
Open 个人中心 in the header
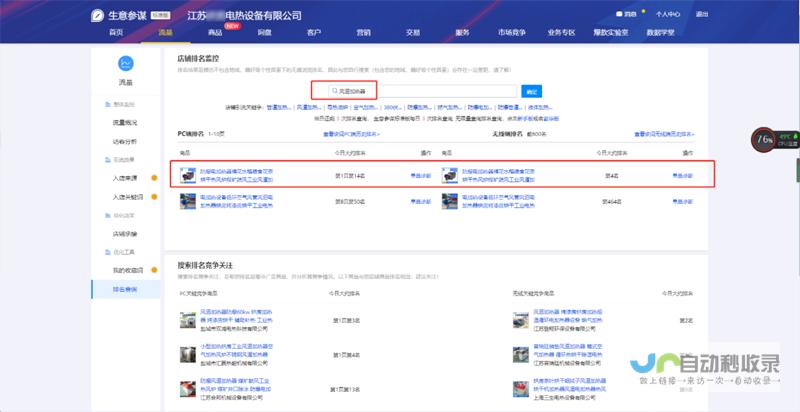[x=668, y=14]
